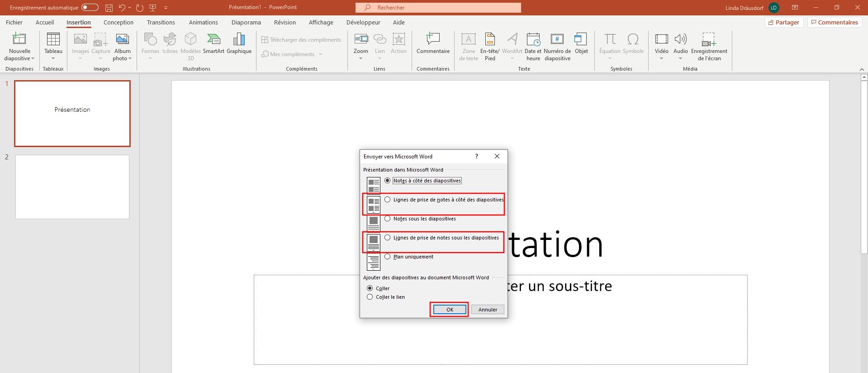This screenshot has width=868, height=373.
Task: Toggle Enregistrement automatique switch
Action: (90, 7)
